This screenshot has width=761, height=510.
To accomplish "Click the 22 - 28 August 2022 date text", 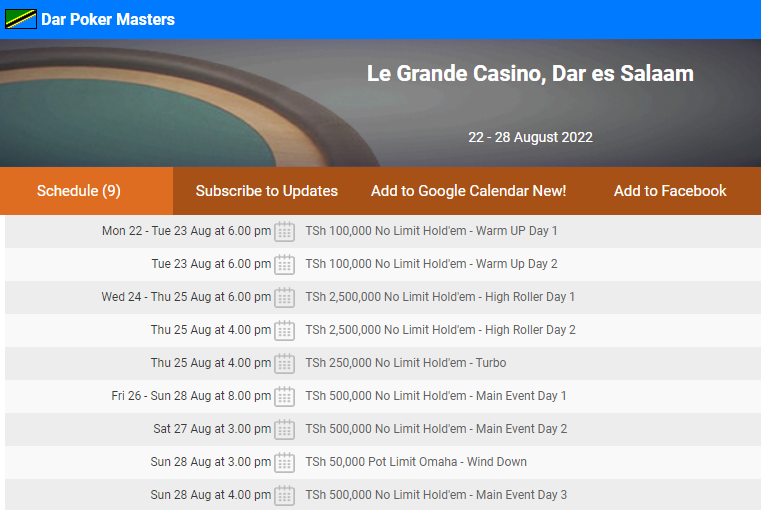I will 530,137.
